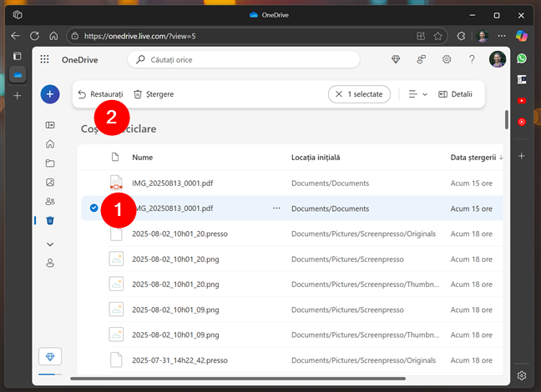Open the share/activity icon in OneDrive header
This screenshot has width=541, height=392.
(421, 59)
